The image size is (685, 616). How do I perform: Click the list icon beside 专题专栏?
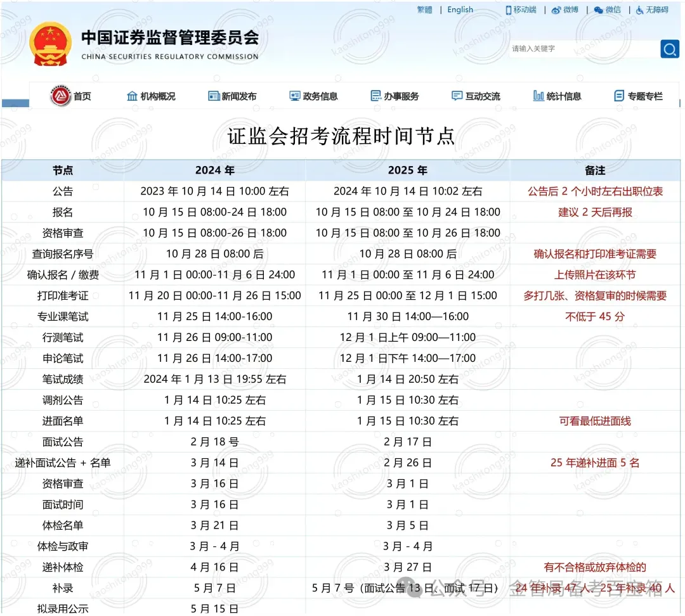click(619, 96)
